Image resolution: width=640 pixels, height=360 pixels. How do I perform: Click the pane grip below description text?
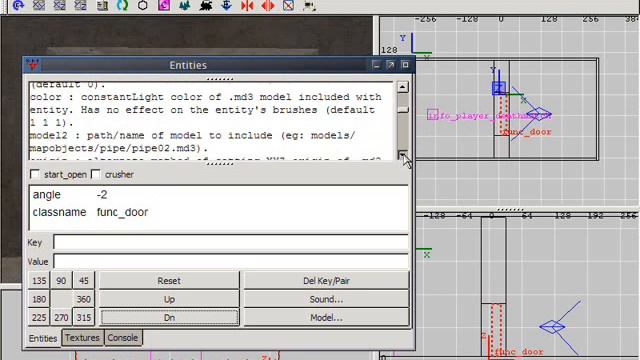coord(220,164)
